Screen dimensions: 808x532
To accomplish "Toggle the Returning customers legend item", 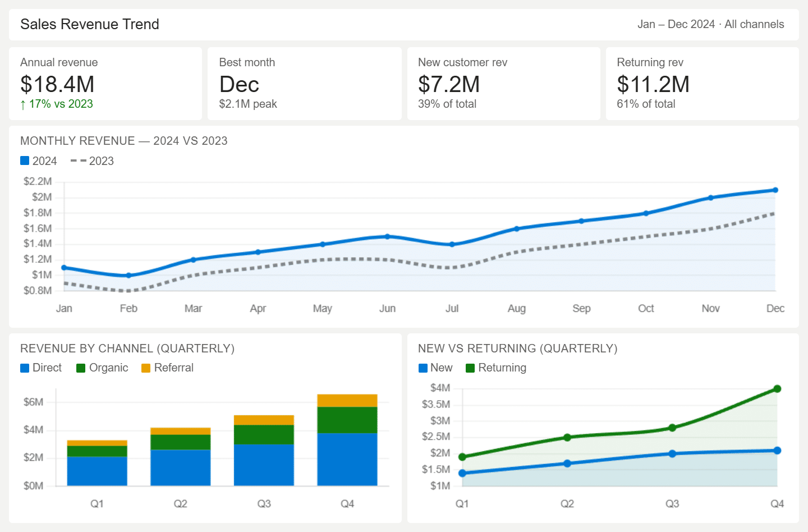I will point(496,368).
